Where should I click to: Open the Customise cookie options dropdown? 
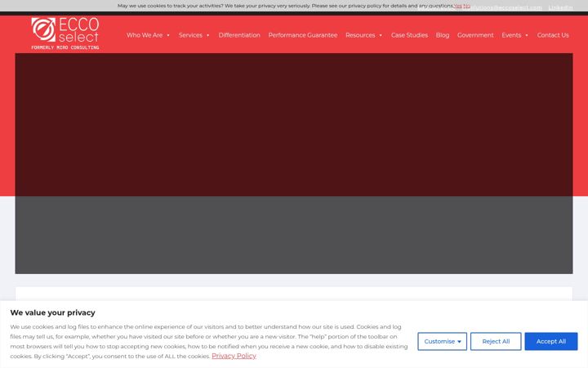pyautogui.click(x=442, y=341)
